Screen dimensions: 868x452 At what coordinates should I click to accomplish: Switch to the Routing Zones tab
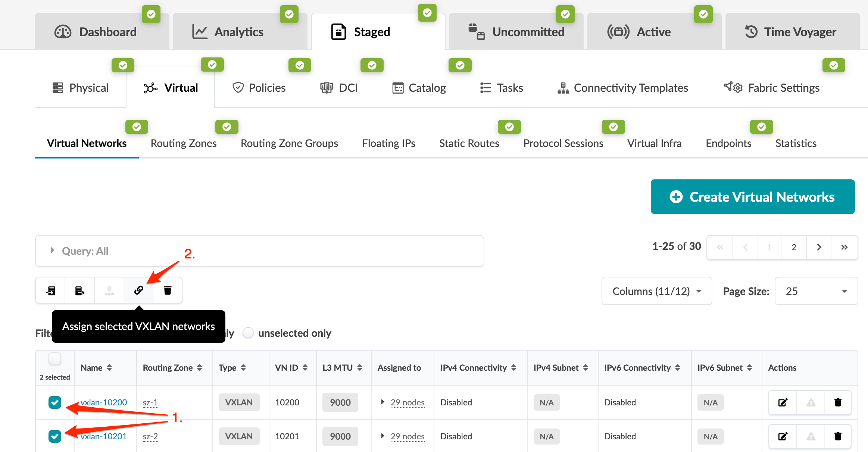pos(183,143)
